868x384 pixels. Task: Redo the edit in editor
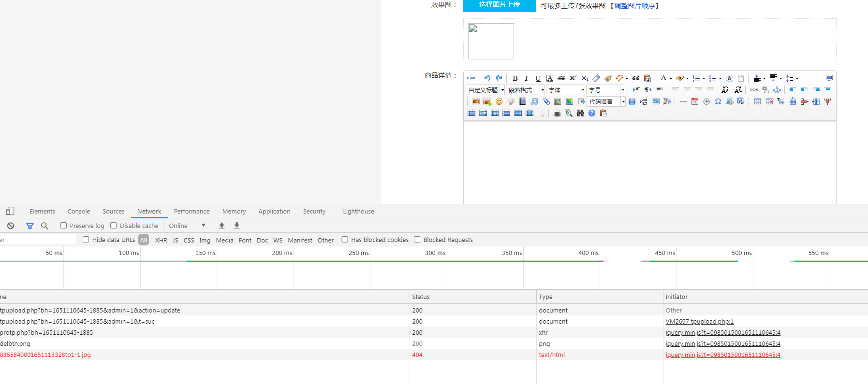[499, 78]
